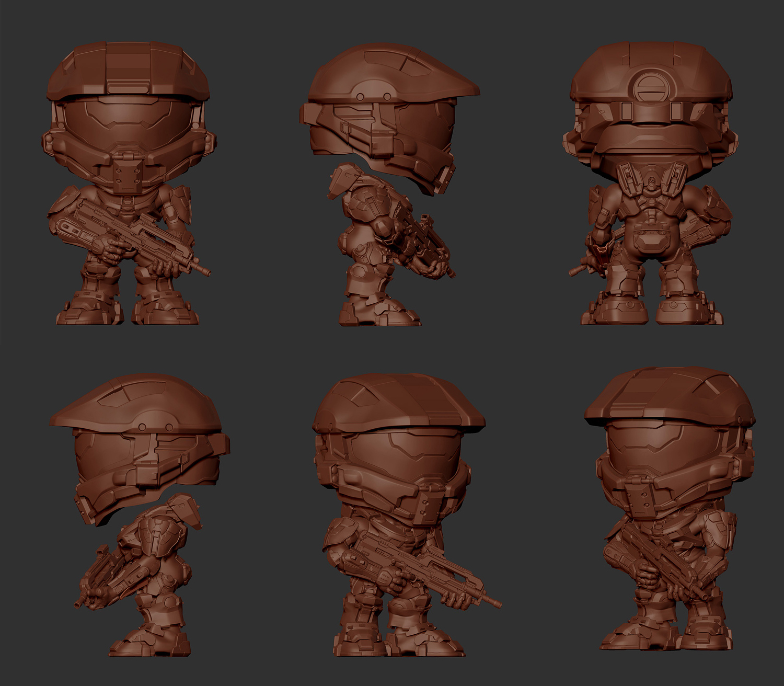Select the bottom-right three-quarter view figure render
Screen dimensions: 784x686
click(x=670, y=510)
